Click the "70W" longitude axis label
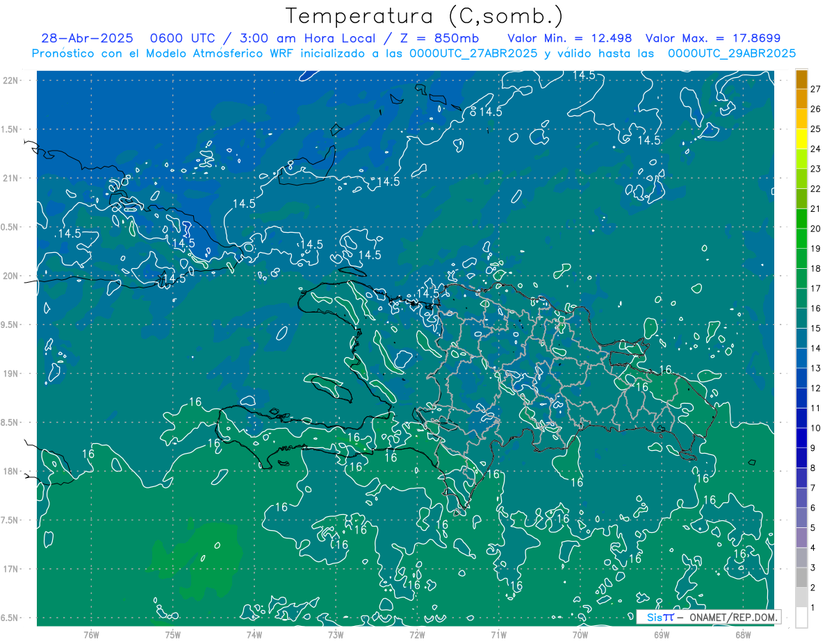Image resolution: width=834 pixels, height=644 pixels. pyautogui.click(x=580, y=634)
